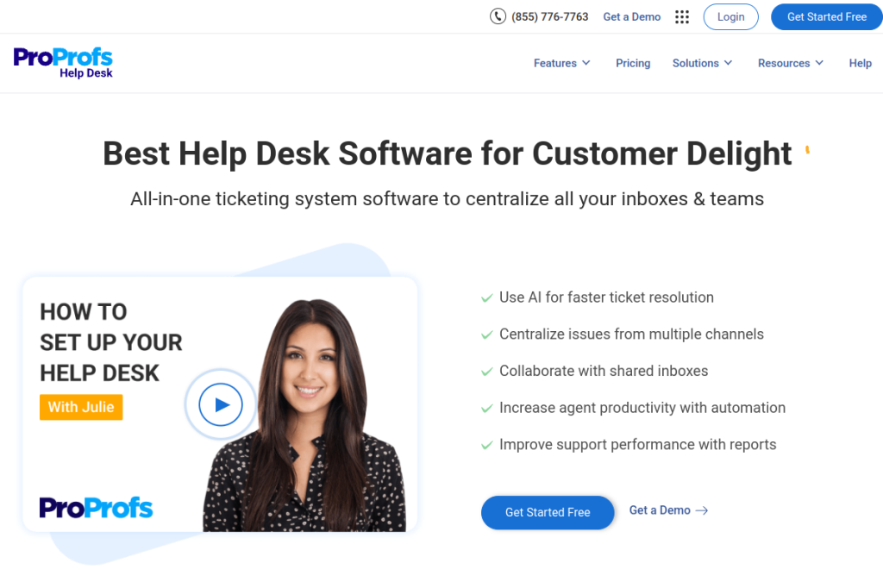Expand the Solutions dropdown menu
883x588 pixels.
702,63
